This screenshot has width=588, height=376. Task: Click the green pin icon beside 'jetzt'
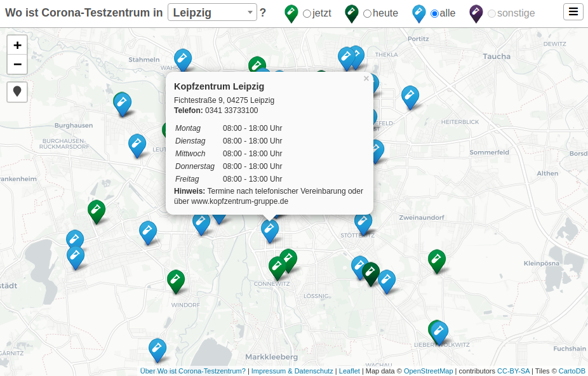[291, 12]
